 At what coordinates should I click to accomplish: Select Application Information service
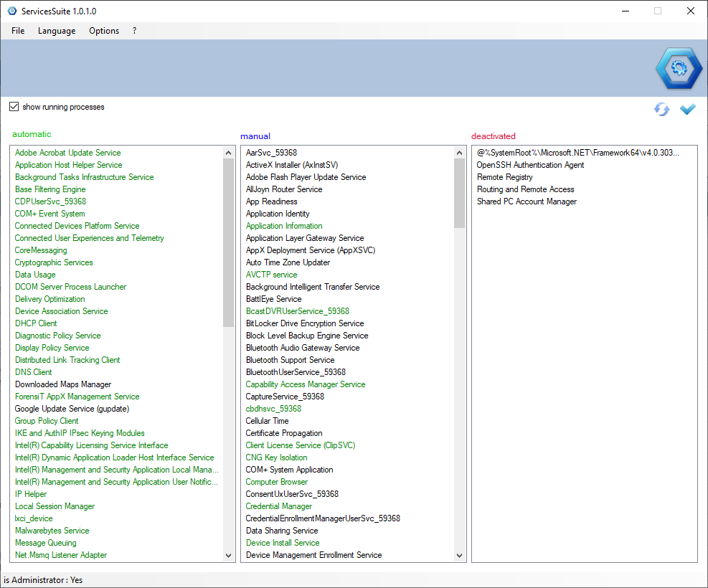tap(284, 226)
